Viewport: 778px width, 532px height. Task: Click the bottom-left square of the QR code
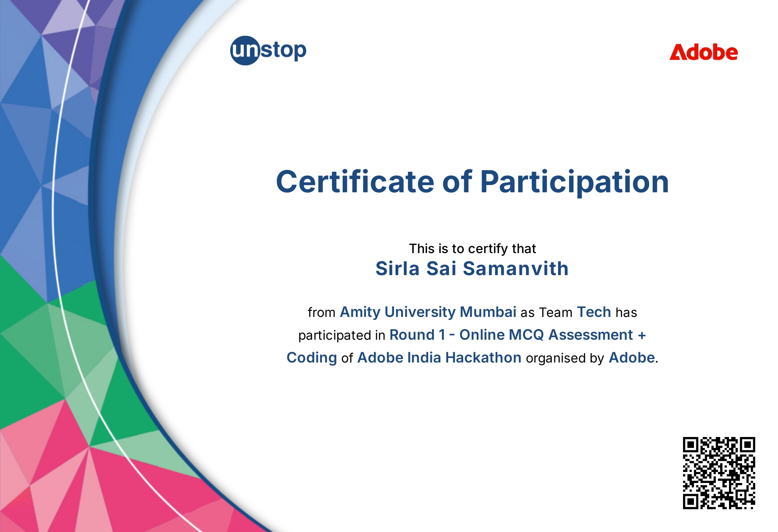pos(691,501)
